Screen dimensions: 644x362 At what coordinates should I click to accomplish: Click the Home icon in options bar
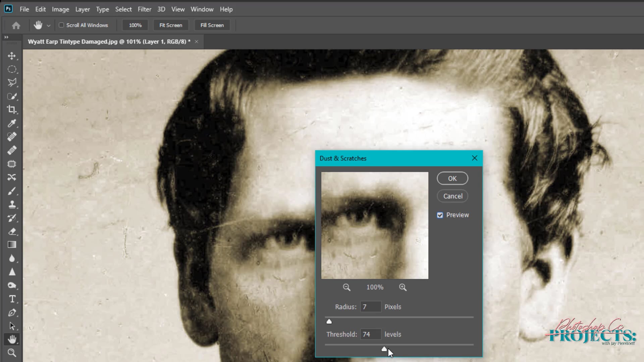click(16, 25)
